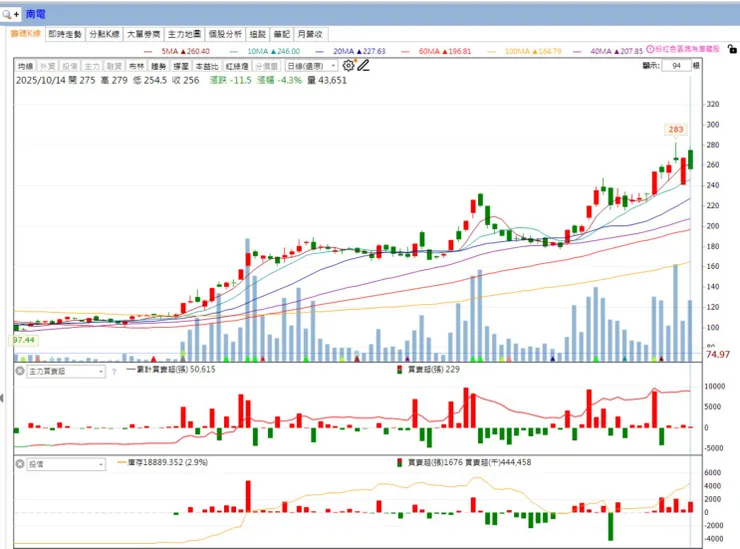The image size is (740, 549).
Task: Click the 庫存18889.352 (2.9%) legend
Action: point(163,462)
